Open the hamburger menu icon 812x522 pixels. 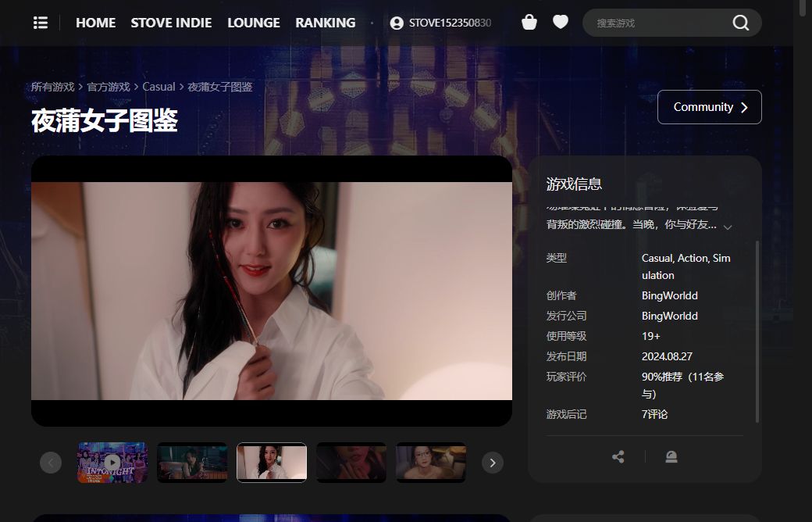(x=41, y=23)
